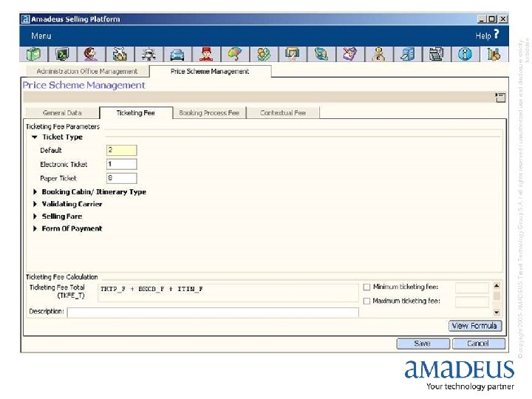Select the Price Scheme Management tab
This screenshot has height=399, width=532.
tap(210, 71)
